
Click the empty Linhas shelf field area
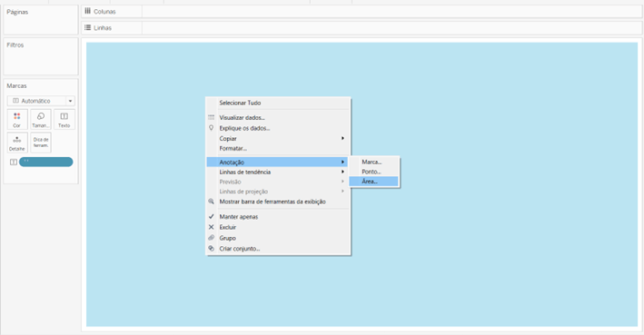391,28
